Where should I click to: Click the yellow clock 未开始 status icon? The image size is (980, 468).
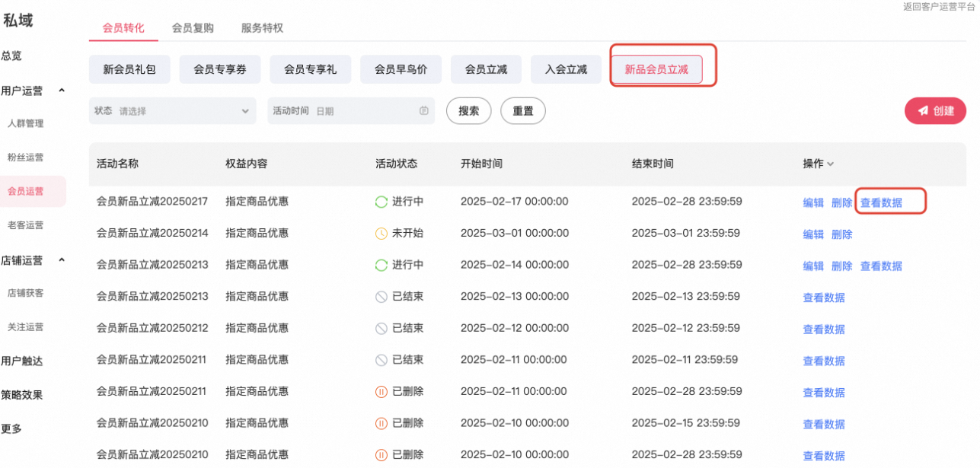click(x=381, y=234)
